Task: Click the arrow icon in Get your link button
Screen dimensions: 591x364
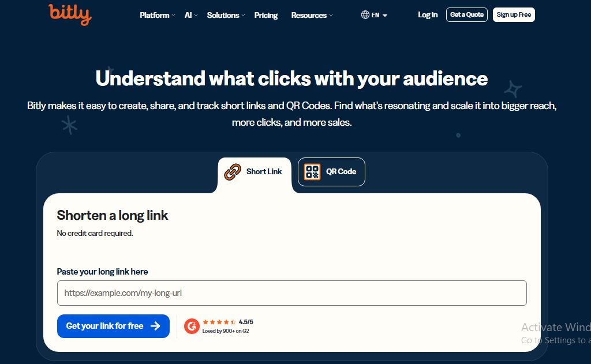Action: (x=155, y=326)
